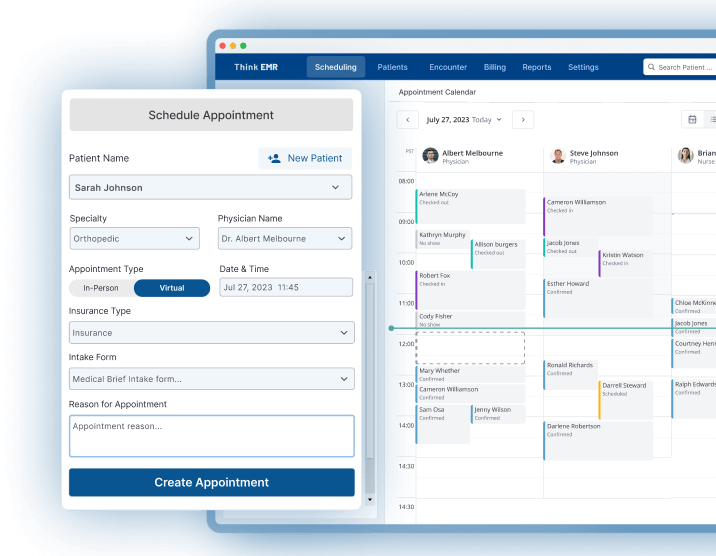
Task: Open Jacob Jones' Checked out appointment
Action: click(570, 247)
